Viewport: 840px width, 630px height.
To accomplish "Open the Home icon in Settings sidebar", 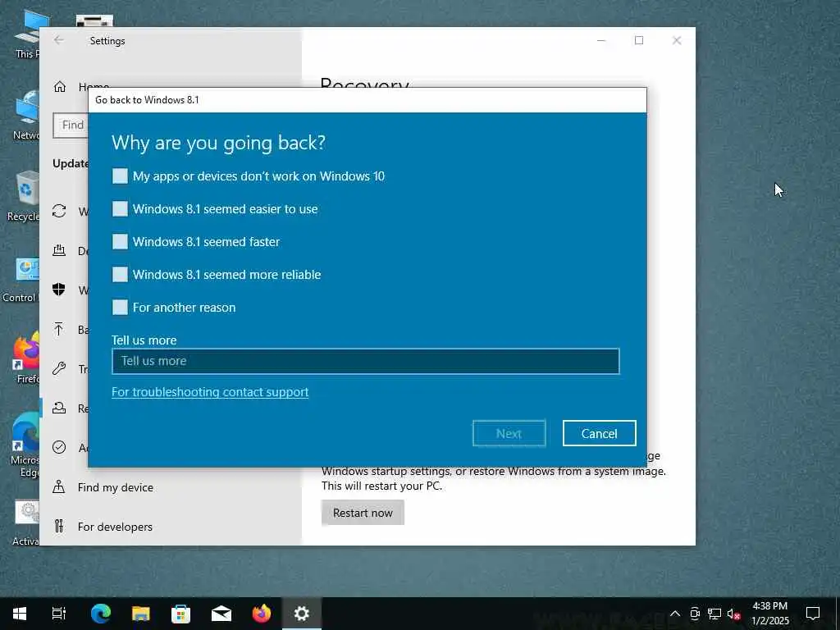I will (59, 87).
